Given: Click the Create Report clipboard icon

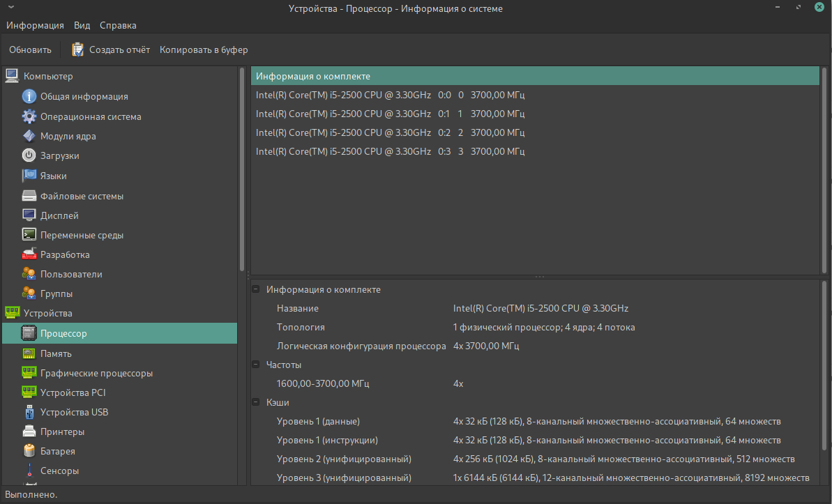Looking at the screenshot, I should 78,49.
